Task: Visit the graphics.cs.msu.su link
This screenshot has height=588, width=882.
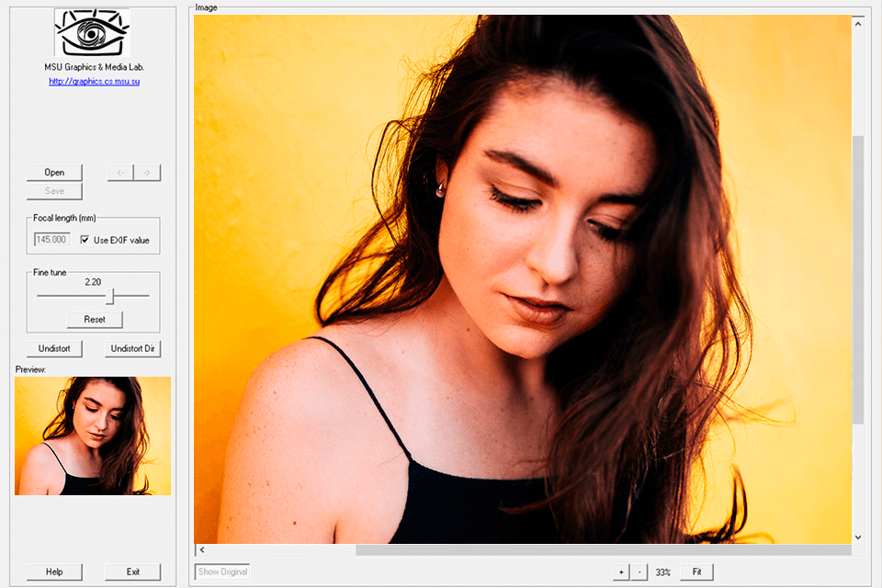Action: (93, 81)
